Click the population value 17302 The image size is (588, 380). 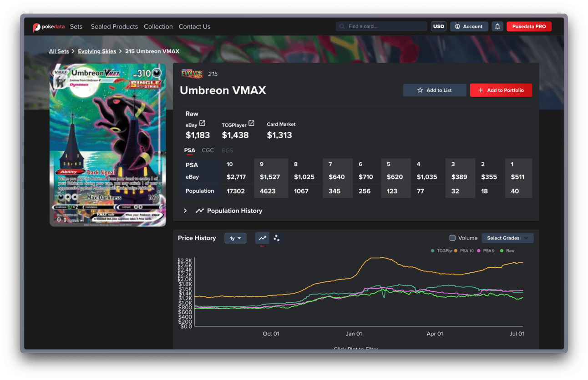pos(236,191)
